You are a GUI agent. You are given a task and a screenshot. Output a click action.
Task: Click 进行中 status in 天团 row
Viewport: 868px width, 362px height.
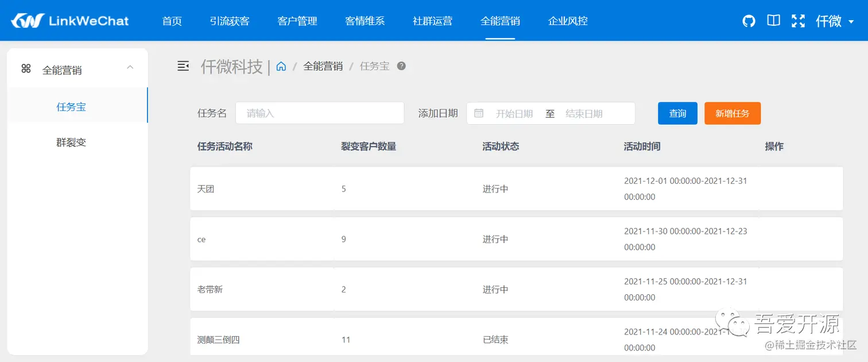coord(495,188)
